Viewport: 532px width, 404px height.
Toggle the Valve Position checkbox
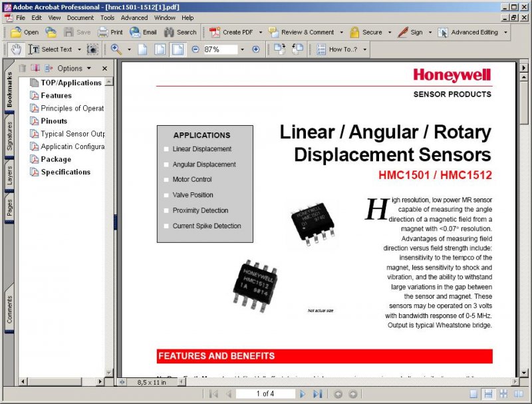(x=166, y=195)
